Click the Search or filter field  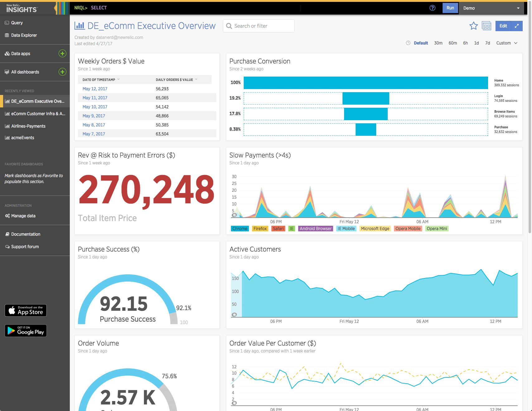coord(259,26)
